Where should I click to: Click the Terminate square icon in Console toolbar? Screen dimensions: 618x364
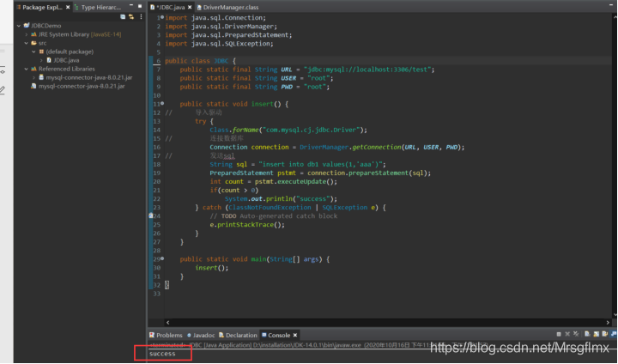click(559, 334)
